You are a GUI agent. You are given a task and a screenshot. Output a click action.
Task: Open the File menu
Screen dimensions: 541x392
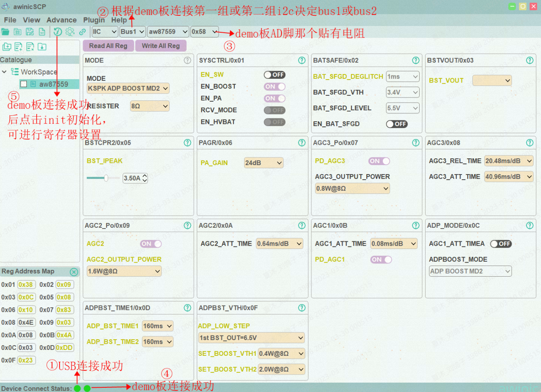pos(10,20)
